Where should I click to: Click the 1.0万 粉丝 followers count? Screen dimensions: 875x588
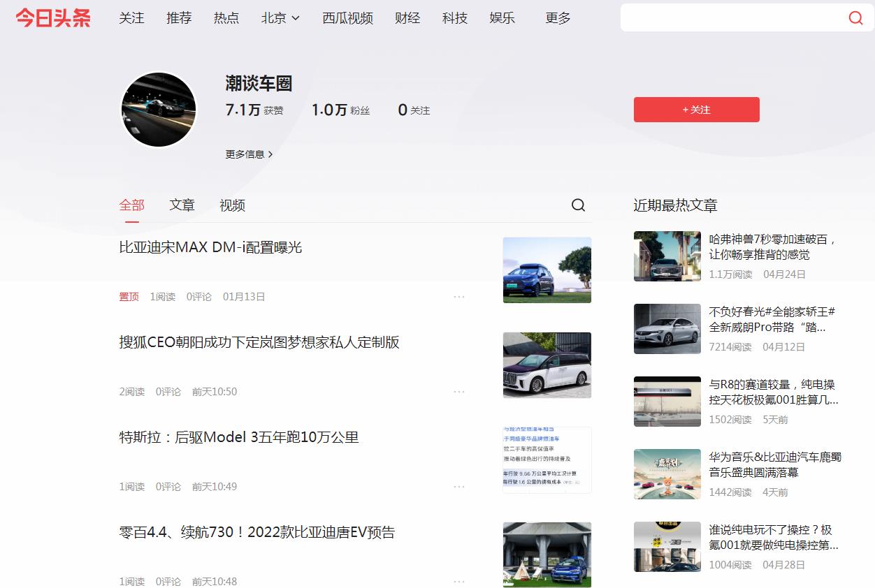pyautogui.click(x=340, y=110)
